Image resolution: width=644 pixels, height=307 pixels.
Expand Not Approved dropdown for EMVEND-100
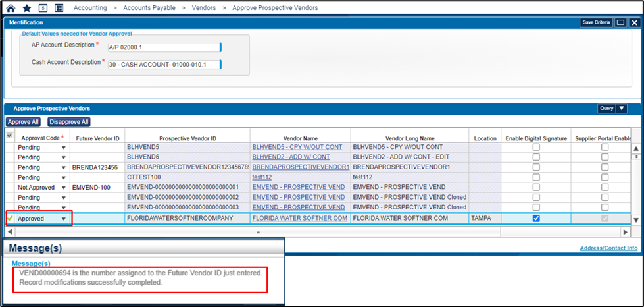click(x=64, y=188)
